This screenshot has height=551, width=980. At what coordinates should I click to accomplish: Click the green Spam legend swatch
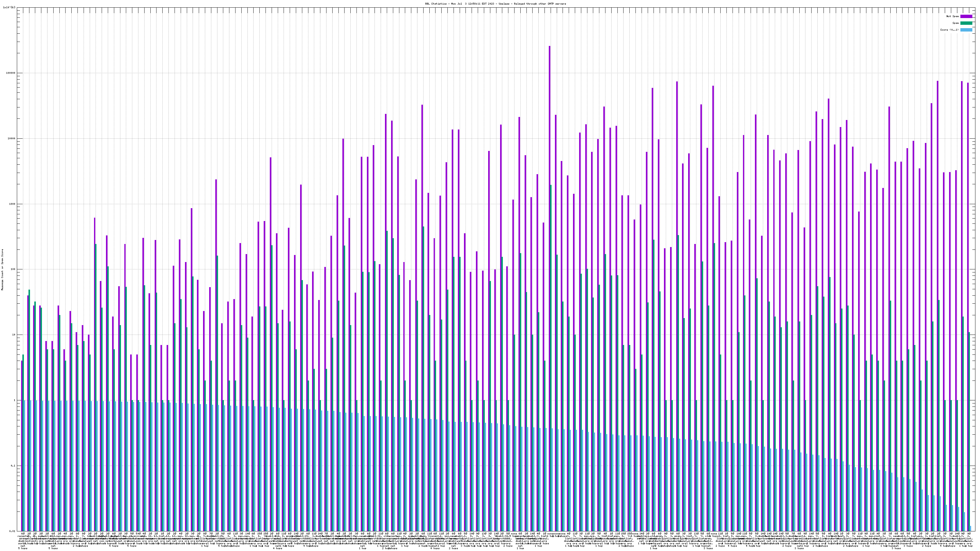pos(966,23)
